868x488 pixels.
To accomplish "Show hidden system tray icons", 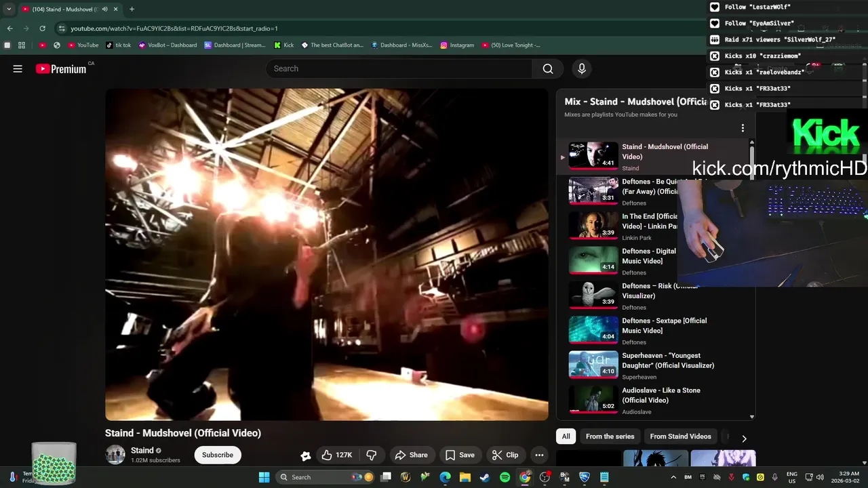I will pyautogui.click(x=673, y=477).
